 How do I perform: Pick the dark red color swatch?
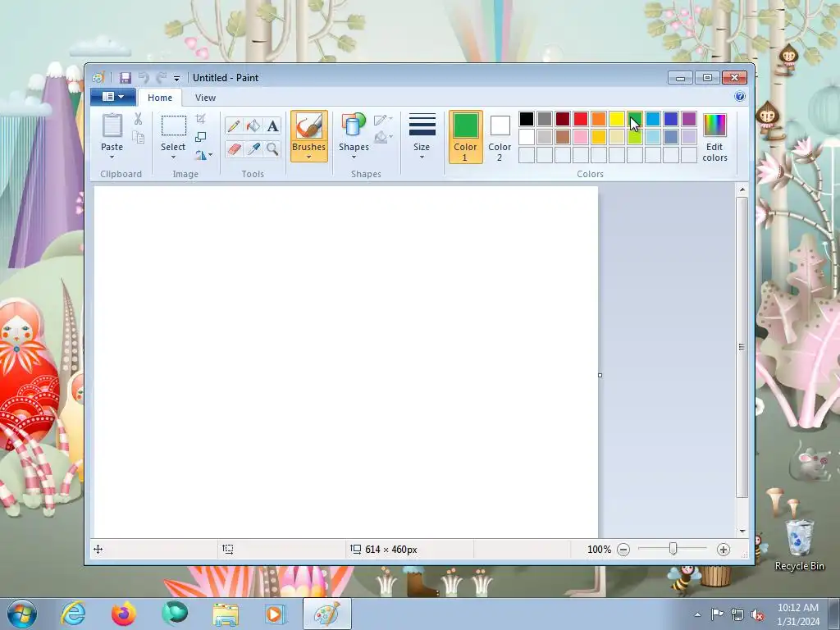[x=563, y=118]
